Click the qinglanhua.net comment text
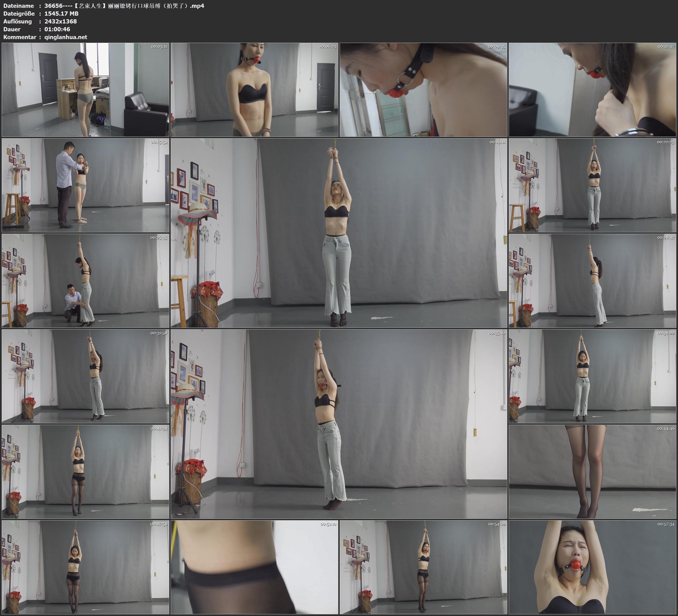The height and width of the screenshot is (616, 678). (66, 37)
